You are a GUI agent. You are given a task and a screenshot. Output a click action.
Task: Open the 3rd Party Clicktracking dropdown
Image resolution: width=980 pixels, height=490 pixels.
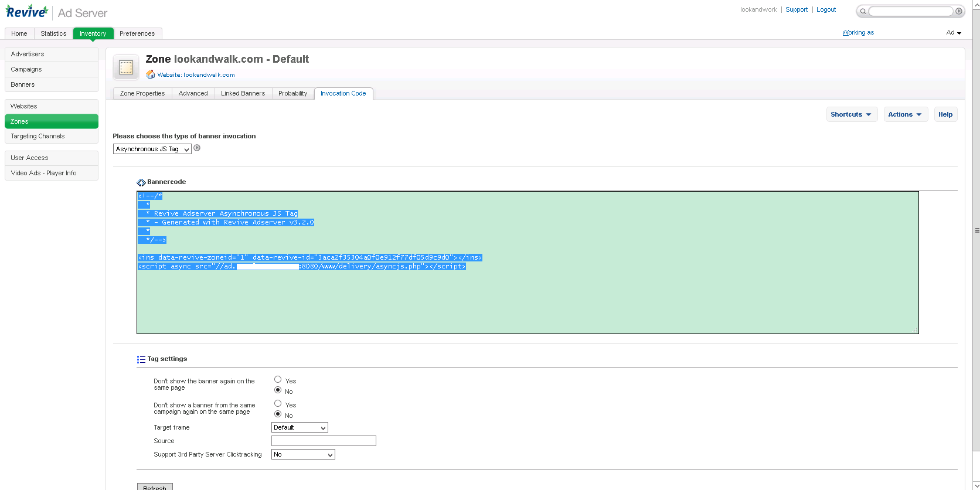coord(303,454)
